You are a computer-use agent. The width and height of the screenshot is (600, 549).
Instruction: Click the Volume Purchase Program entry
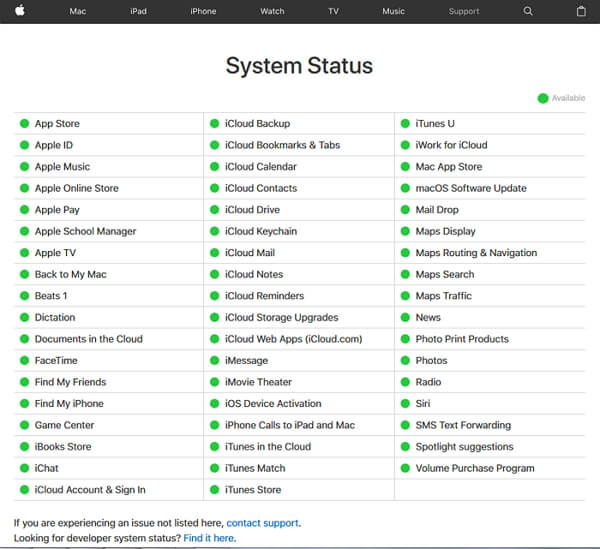click(474, 468)
